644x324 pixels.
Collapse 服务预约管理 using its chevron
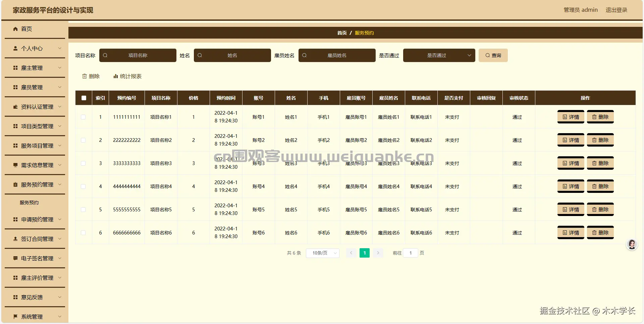pos(60,184)
